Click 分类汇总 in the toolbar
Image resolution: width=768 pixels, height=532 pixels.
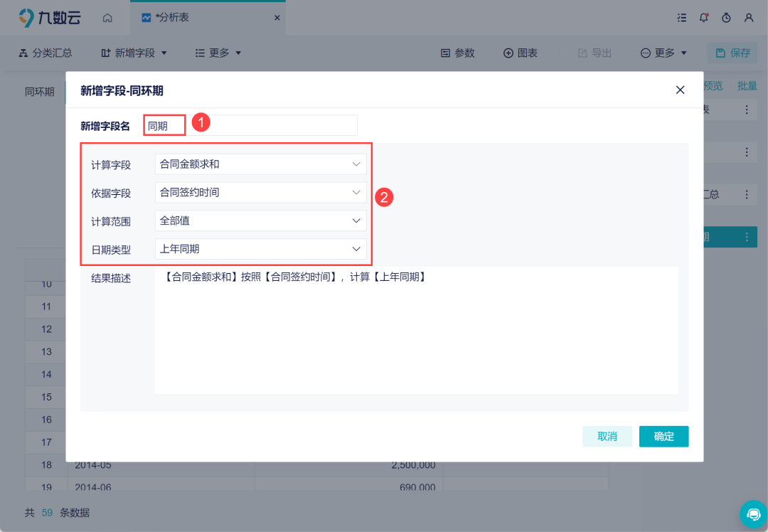[46, 53]
